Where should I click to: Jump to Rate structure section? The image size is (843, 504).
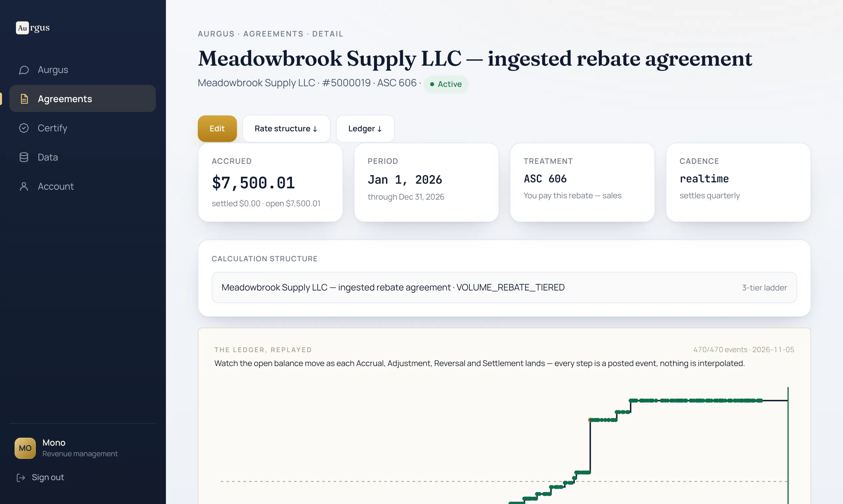click(x=286, y=128)
